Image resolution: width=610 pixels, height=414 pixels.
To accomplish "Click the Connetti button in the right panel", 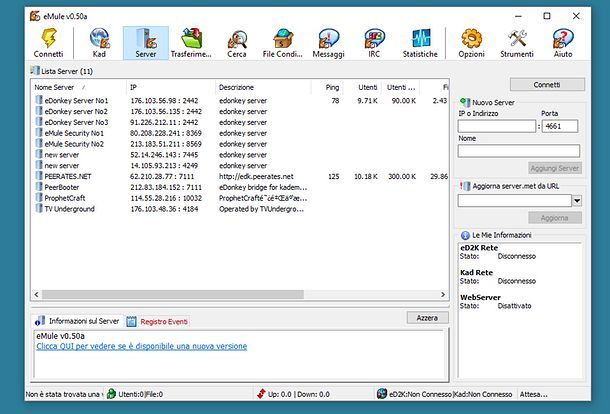I will (x=547, y=84).
